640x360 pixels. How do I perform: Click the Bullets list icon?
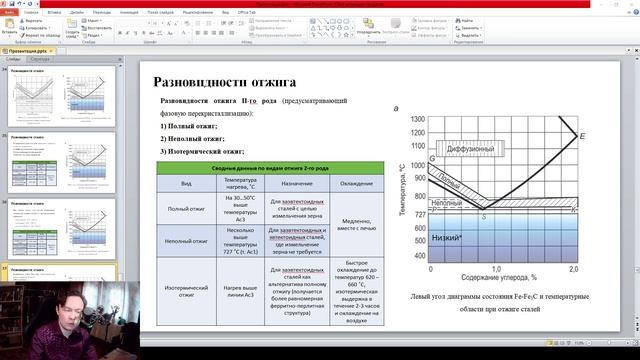[199, 23]
